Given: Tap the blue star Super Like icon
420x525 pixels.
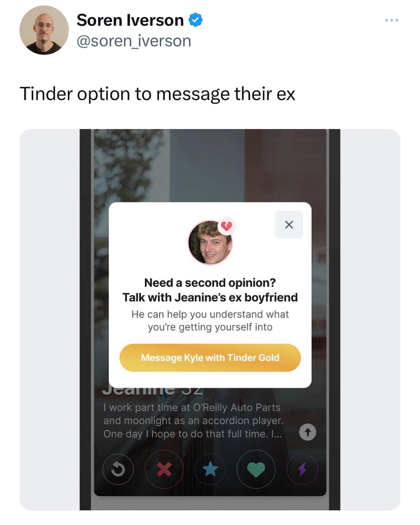Looking at the screenshot, I should coord(210,469).
